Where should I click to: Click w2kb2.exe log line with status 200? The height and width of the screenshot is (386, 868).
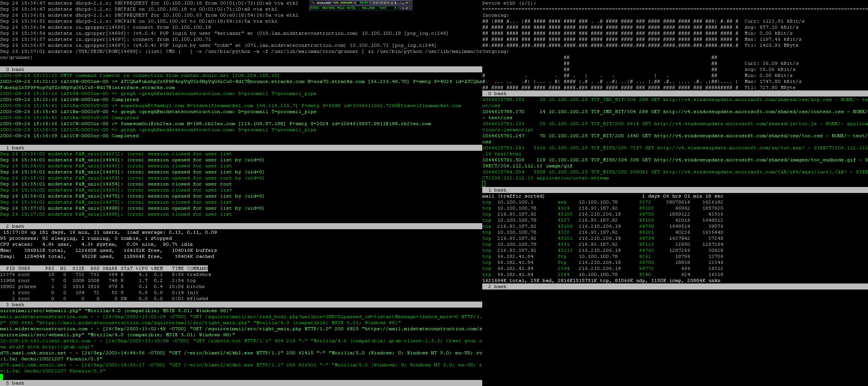coord(241,356)
